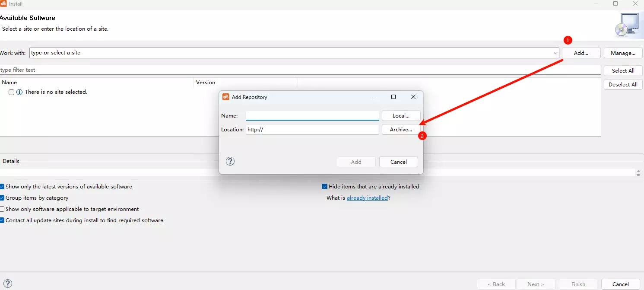Image resolution: width=644 pixels, height=290 pixels.
Task: Click the help icon at bottom-left of Install window
Action: 7,284
